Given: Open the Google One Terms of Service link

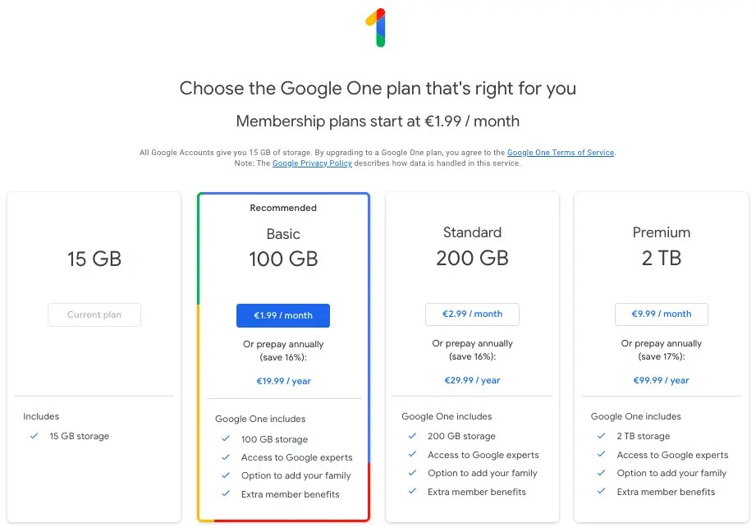Looking at the screenshot, I should click(561, 152).
